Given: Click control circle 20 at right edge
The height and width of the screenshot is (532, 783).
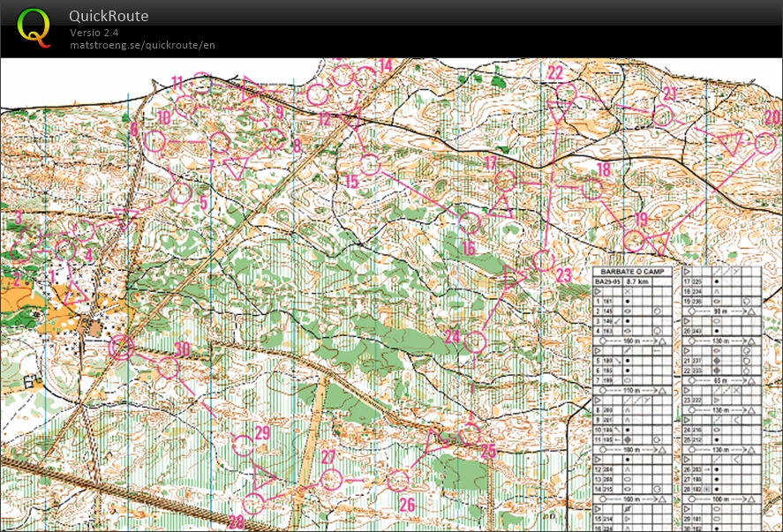Looking at the screenshot, I should [x=765, y=142].
